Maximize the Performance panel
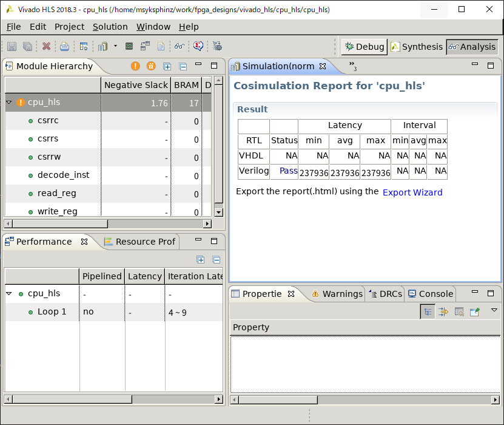Screen dimensions: 504x425 coord(214,241)
